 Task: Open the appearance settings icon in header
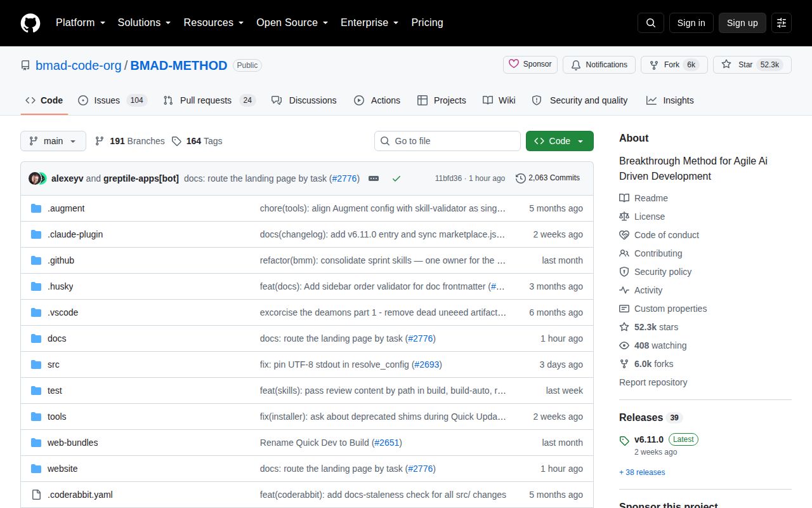click(782, 23)
